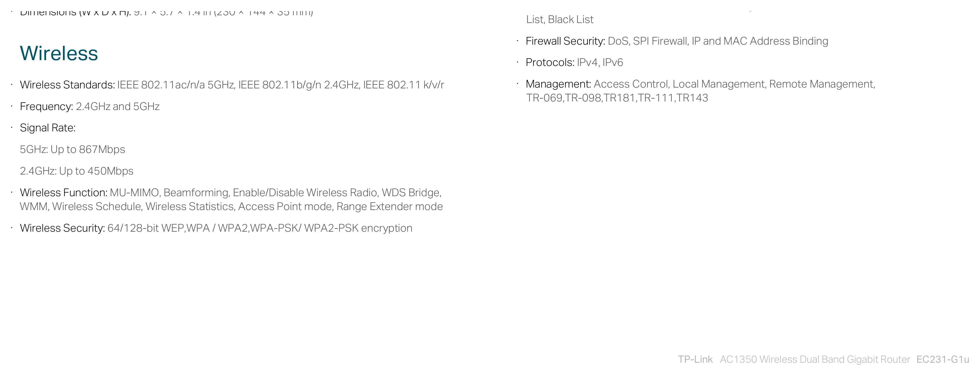Click the Wireless section heading

59,53
